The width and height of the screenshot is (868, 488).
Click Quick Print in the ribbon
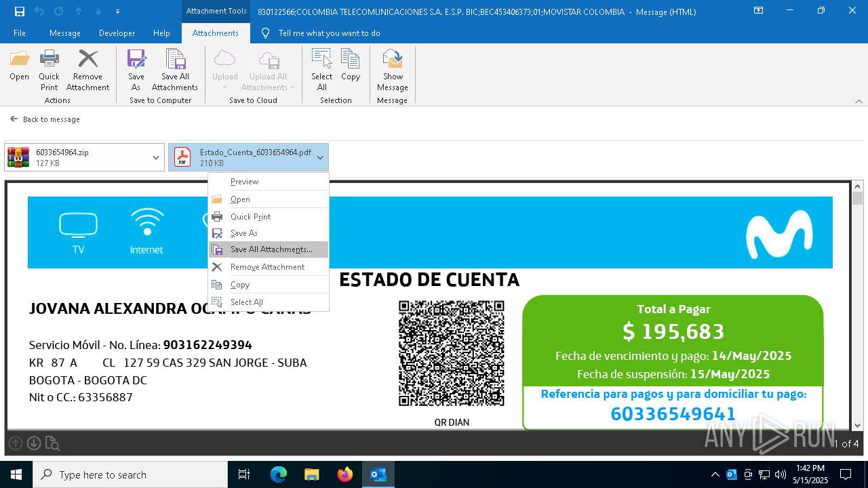pyautogui.click(x=49, y=70)
